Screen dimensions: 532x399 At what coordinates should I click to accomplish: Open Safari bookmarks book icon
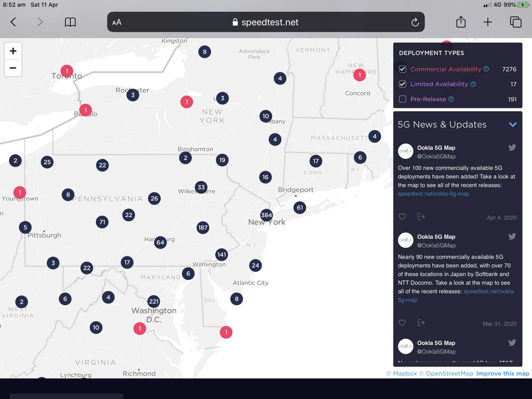70,22
